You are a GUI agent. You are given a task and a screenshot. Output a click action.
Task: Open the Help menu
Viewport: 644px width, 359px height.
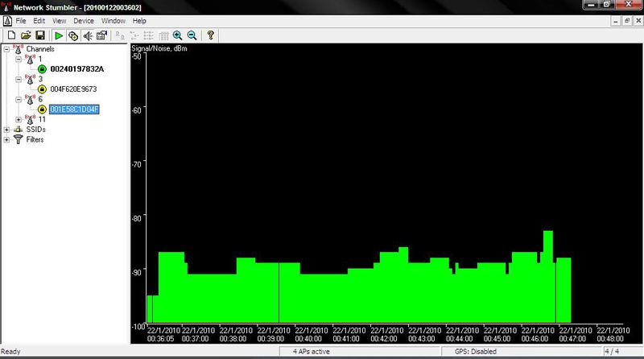139,21
